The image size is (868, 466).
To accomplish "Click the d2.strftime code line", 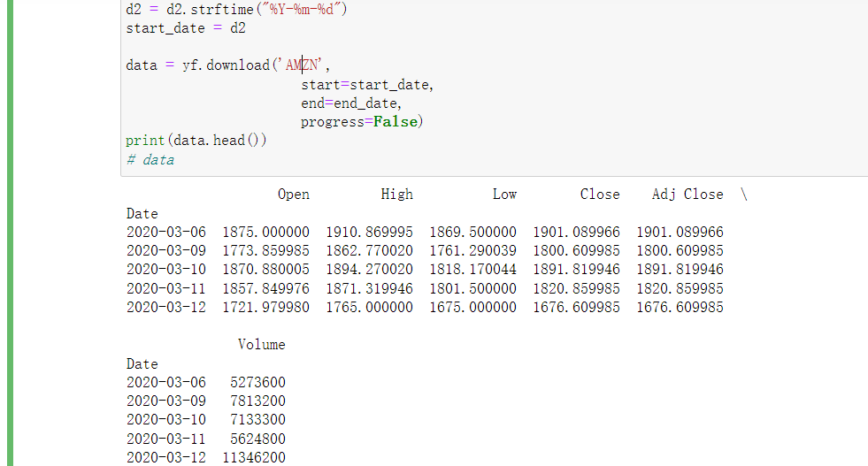I will [x=236, y=10].
